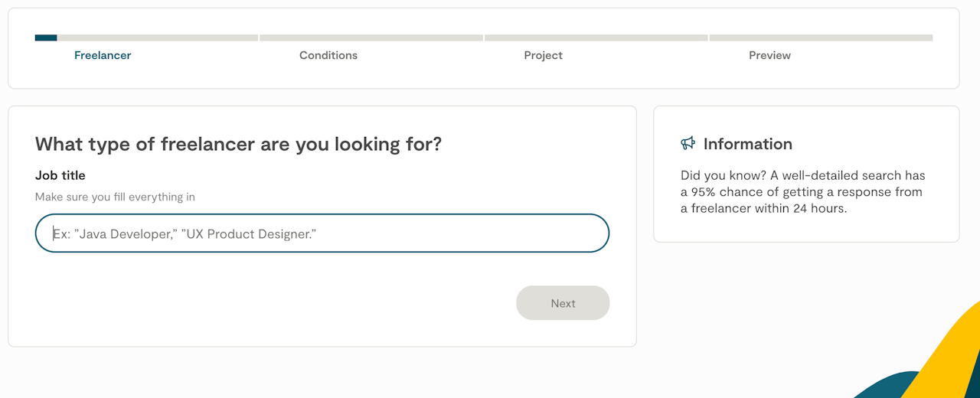980x398 pixels.
Task: Click "Make sure you fill everything in" hint
Action: pyautogui.click(x=115, y=197)
